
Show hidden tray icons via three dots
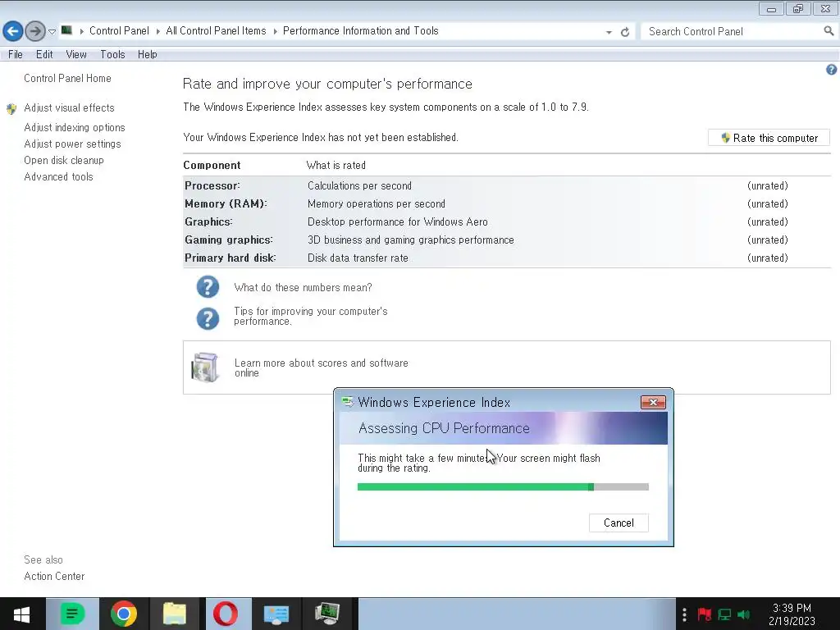point(684,614)
